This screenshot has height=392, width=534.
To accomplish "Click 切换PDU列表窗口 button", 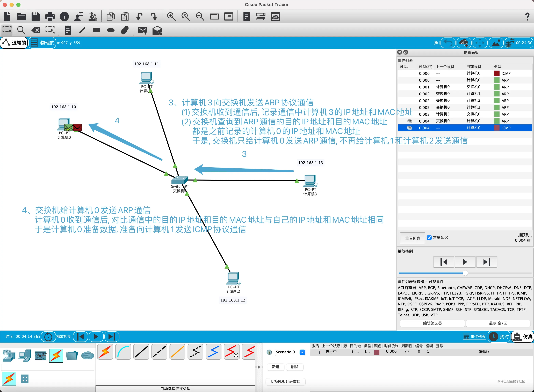I will [x=286, y=382].
